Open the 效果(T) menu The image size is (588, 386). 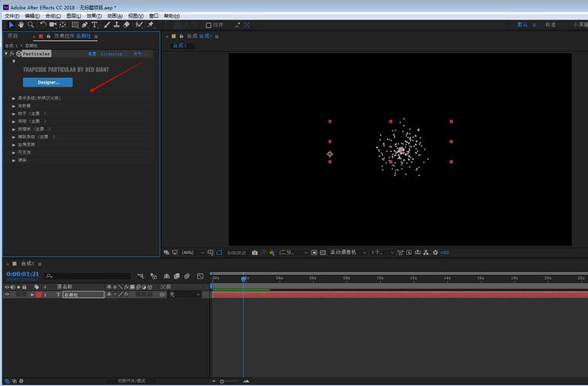coord(93,15)
